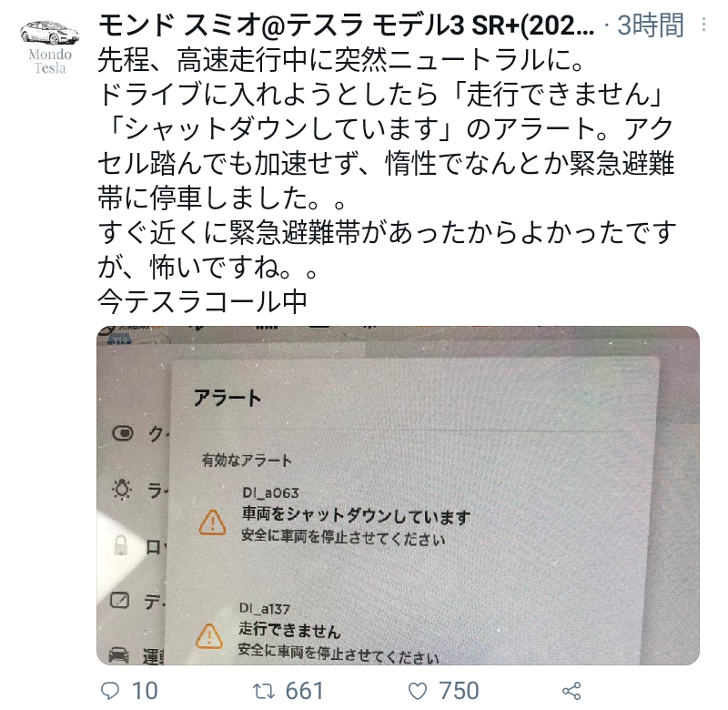Open the Mondo Tesla profile avatar
Viewport: 728px width, 710px height.
click(x=50, y=47)
